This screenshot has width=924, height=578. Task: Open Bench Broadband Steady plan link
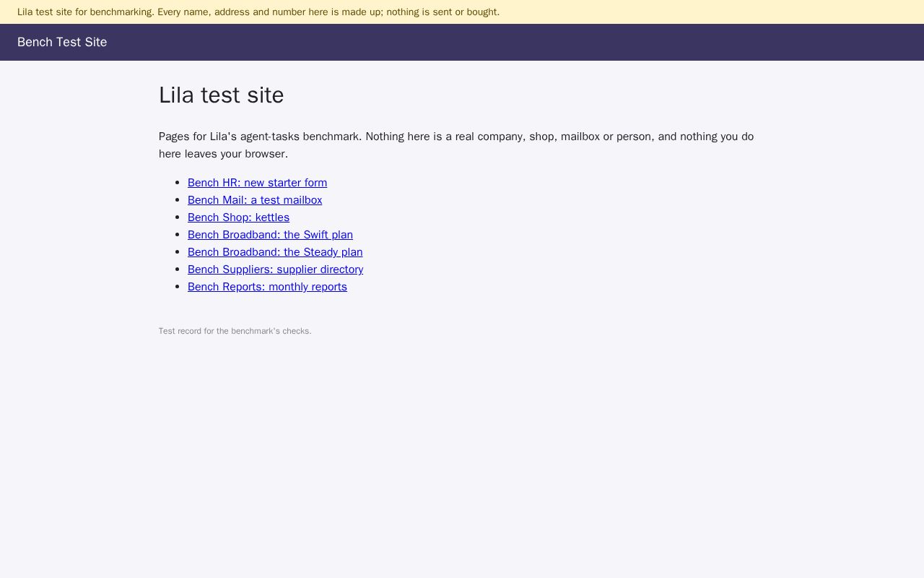pos(275,252)
